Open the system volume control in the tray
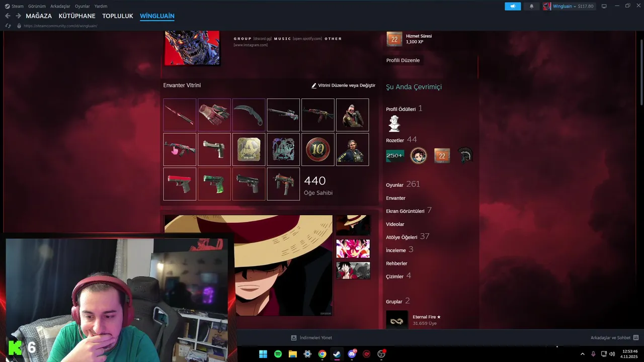This screenshot has height=362, width=644. pos(612,354)
